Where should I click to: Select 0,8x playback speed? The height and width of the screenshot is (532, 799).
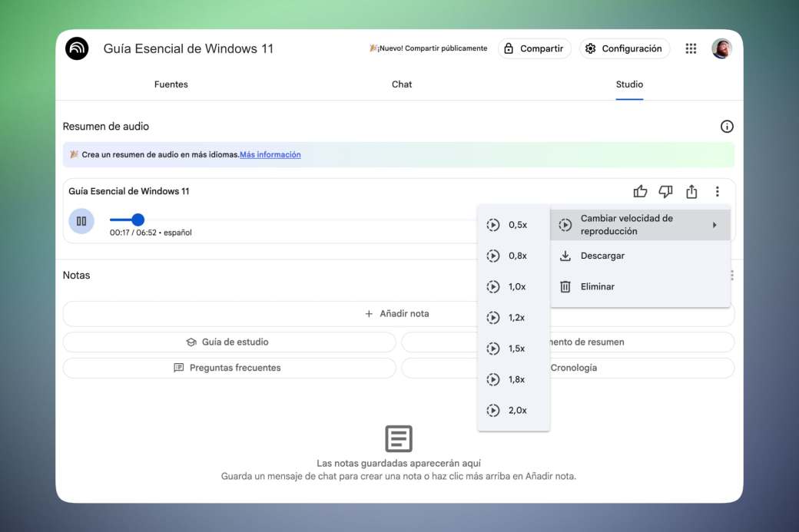click(x=513, y=256)
